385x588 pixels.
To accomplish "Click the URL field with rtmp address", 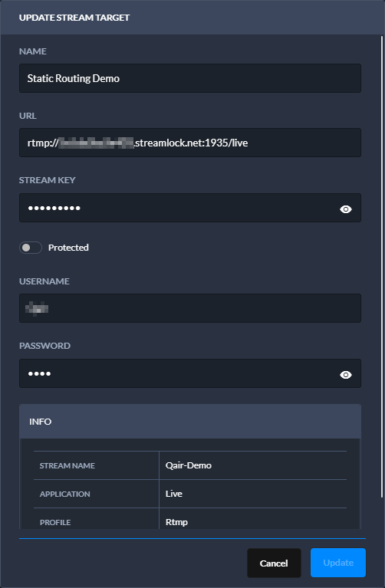I will (x=190, y=143).
